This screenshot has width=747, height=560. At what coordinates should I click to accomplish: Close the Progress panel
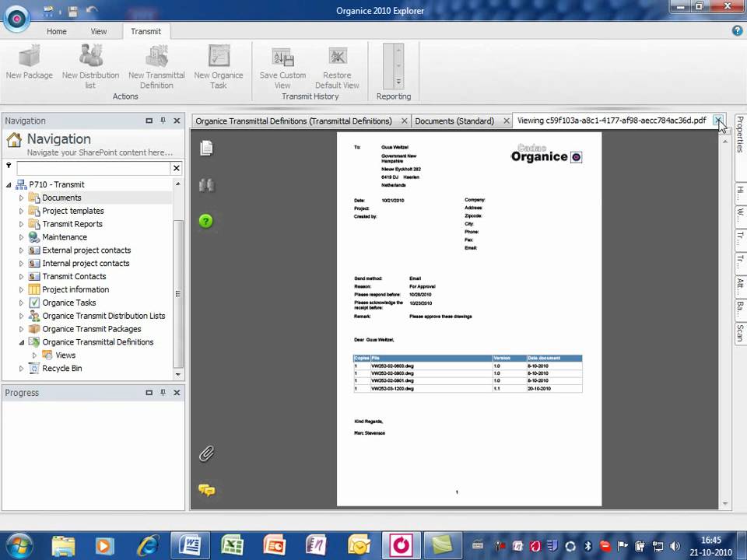point(177,393)
